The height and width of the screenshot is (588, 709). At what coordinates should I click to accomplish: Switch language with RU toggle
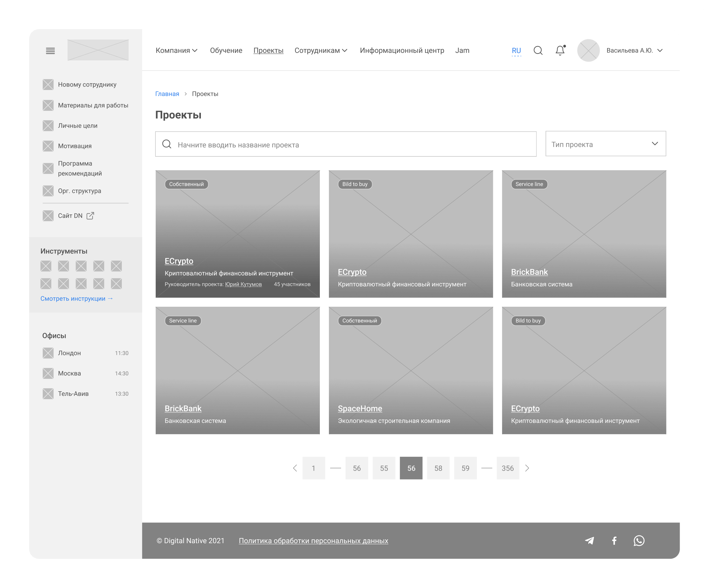point(516,51)
